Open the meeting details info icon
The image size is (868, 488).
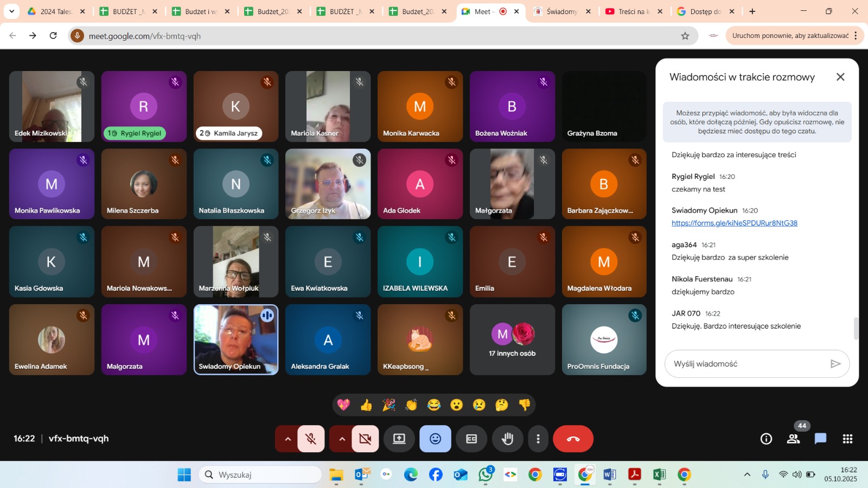[766, 439]
